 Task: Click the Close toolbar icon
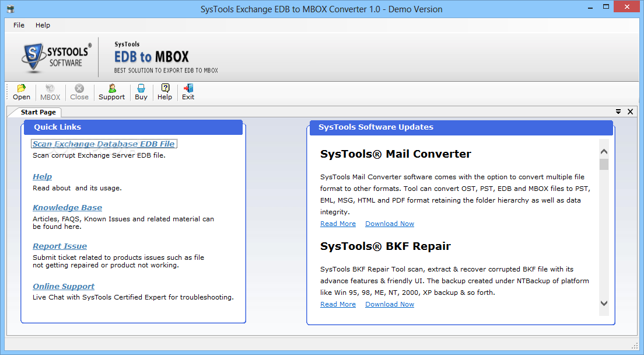[x=79, y=92]
